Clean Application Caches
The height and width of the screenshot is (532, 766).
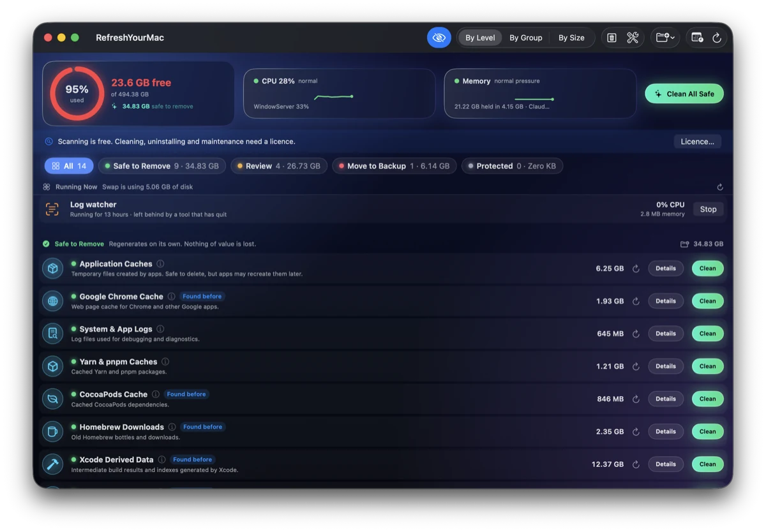[x=708, y=269]
